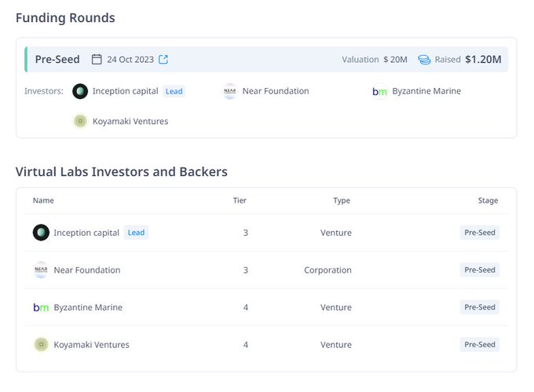Click Inception capital logo in backers table
The image size is (534, 392).
click(x=41, y=233)
